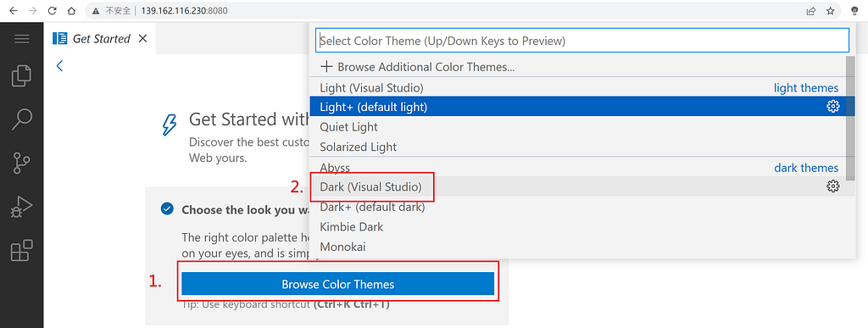Open the Extensions view icon
This screenshot has width=868, height=328.
(21, 251)
